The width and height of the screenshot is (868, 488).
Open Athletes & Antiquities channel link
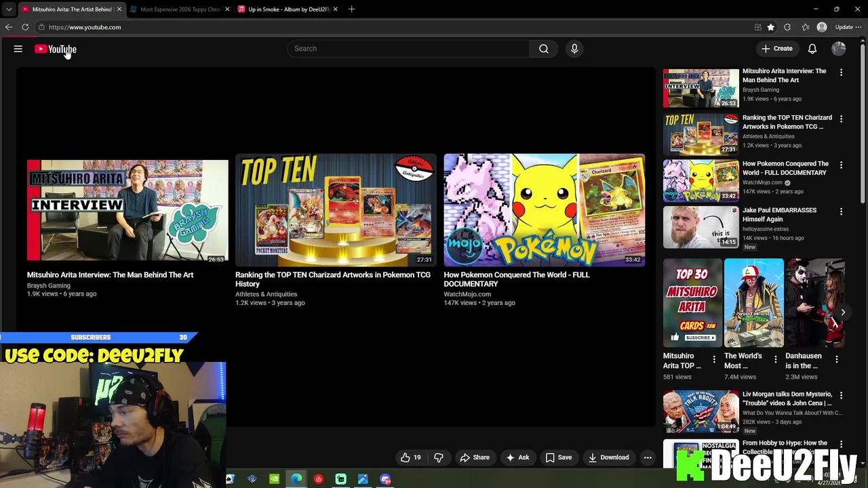click(x=266, y=295)
